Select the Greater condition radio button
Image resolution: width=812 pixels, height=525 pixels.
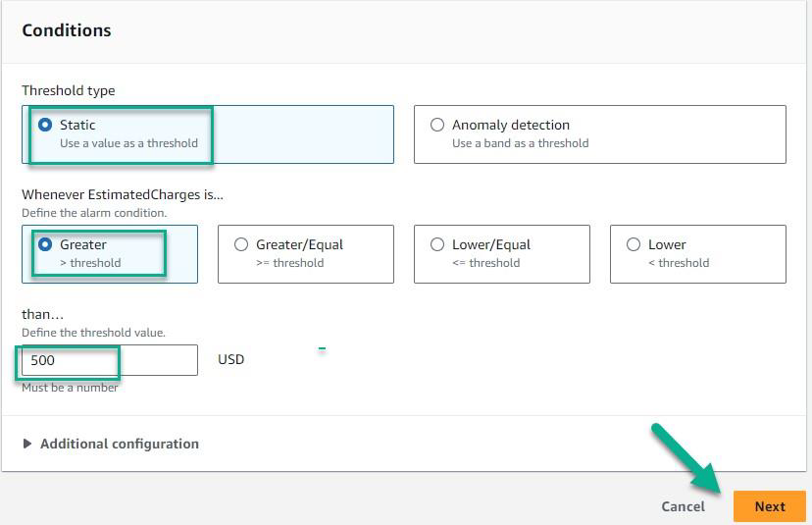[45, 245]
